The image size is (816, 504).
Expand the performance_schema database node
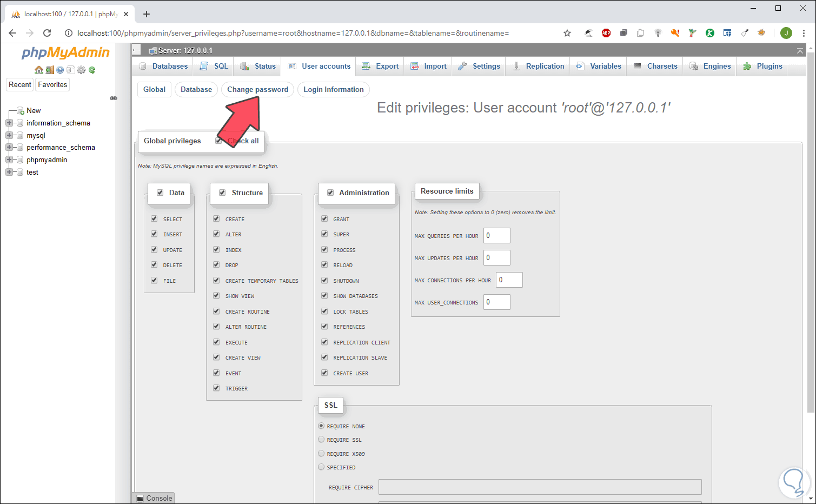pos(9,147)
